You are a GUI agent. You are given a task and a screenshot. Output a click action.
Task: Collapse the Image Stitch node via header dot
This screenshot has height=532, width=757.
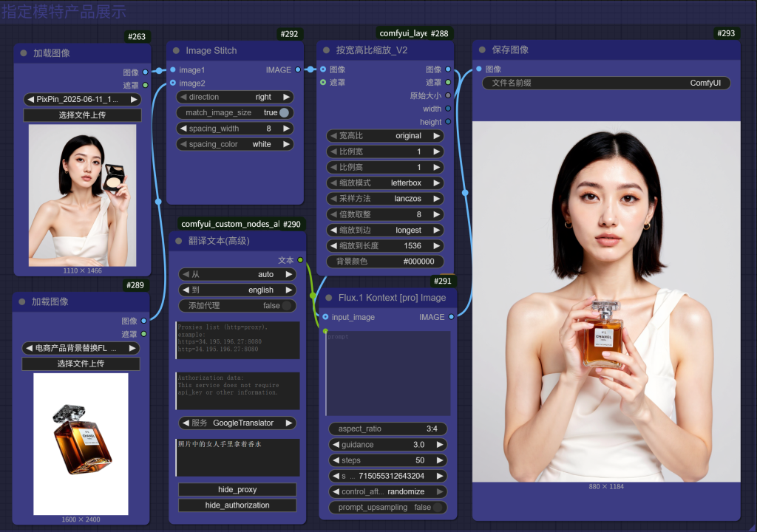pyautogui.click(x=176, y=51)
